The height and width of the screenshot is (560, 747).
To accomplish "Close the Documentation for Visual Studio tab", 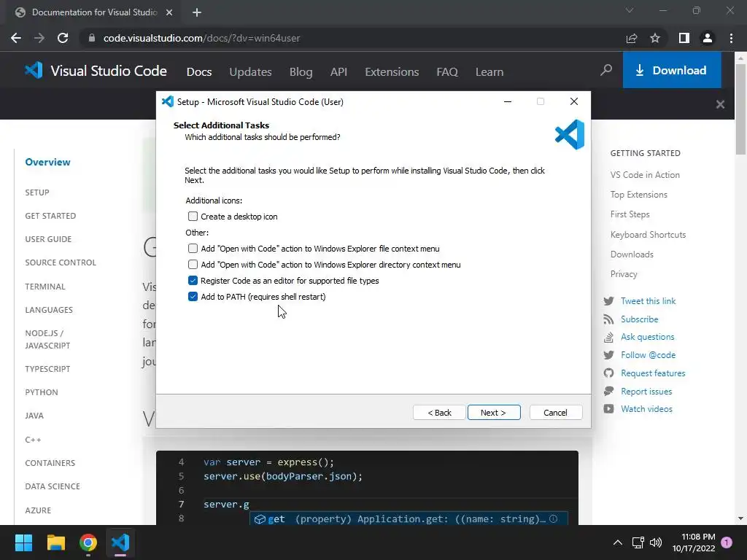I will pos(169,12).
